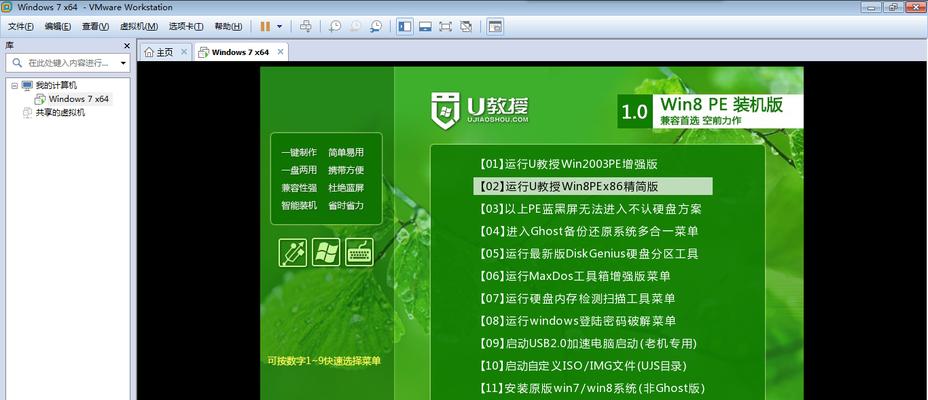Click the keyboard icon in boot screen
Viewport: 928px width, 400px height.
pos(359,252)
